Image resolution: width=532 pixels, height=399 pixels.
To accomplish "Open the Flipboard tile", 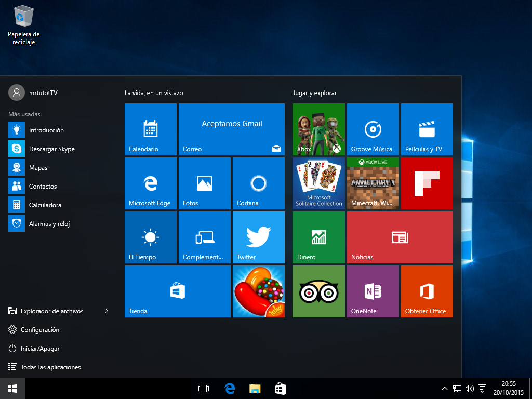I will (x=427, y=183).
